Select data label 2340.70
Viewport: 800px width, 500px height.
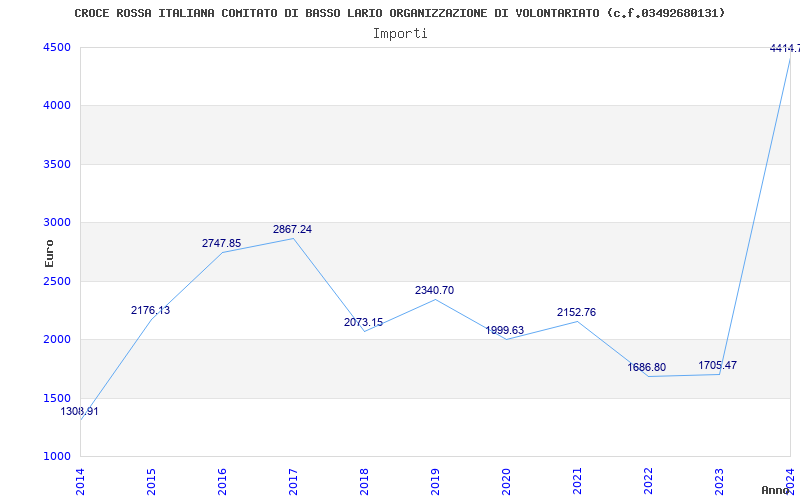click(434, 290)
